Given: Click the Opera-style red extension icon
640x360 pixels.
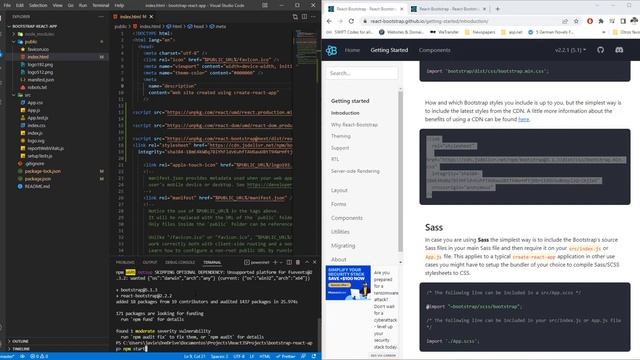Looking at the screenshot, I should click(x=590, y=21).
